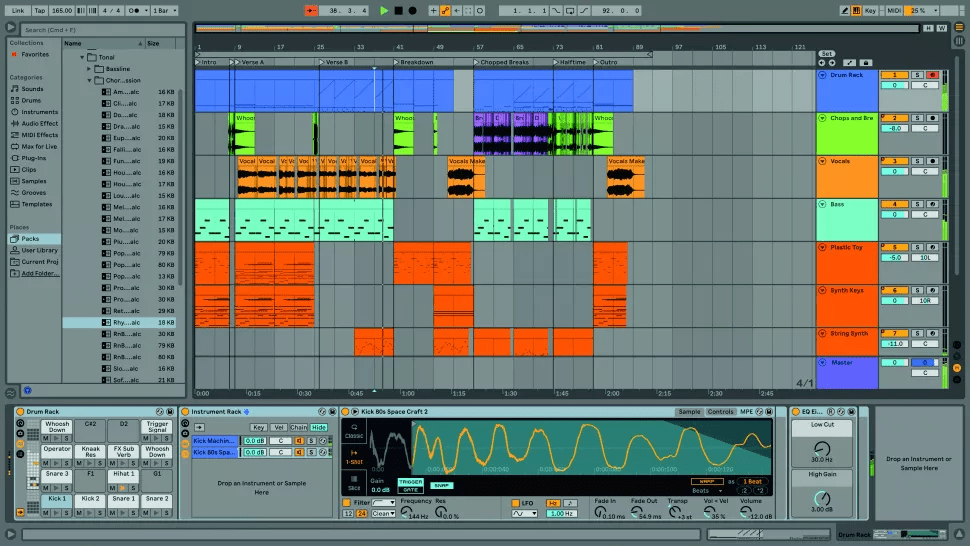Click the Plug-Ins category in browser
This screenshot has width=970, height=546.
pyautogui.click(x=33, y=158)
